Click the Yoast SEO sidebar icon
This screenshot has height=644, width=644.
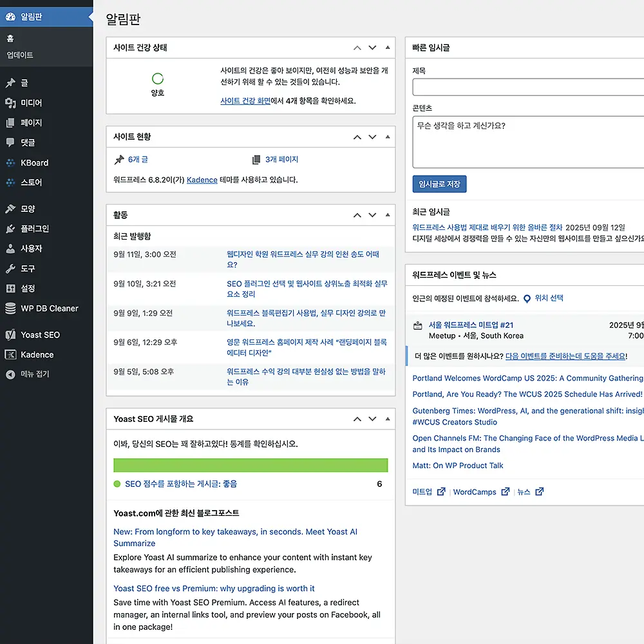tap(10, 335)
